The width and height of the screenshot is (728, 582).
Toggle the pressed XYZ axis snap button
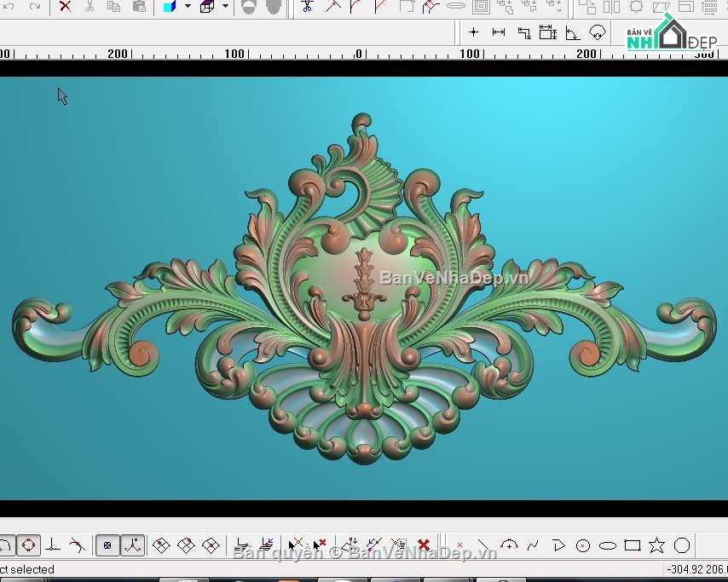132,545
